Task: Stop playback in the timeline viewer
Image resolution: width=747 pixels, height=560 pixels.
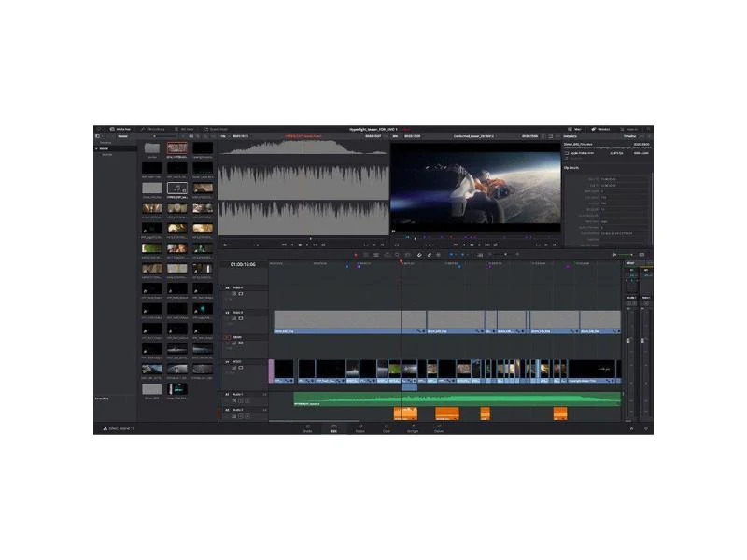Action: tap(472, 245)
